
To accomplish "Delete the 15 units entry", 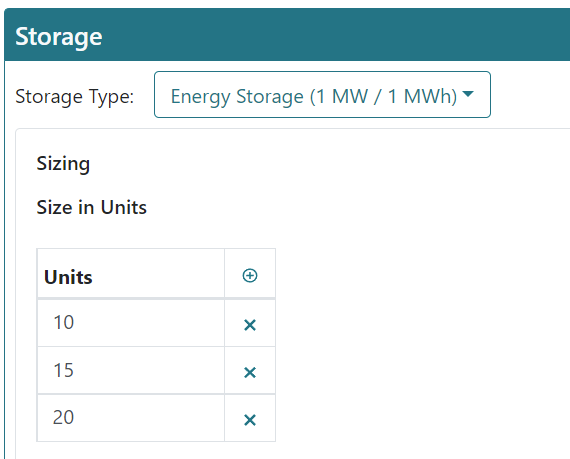I will (250, 372).
